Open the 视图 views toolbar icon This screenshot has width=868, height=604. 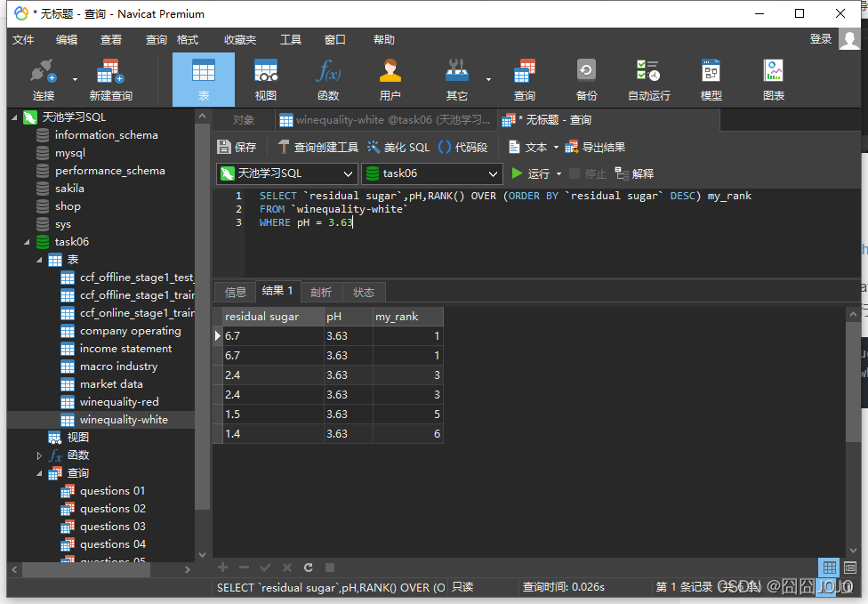coord(266,80)
